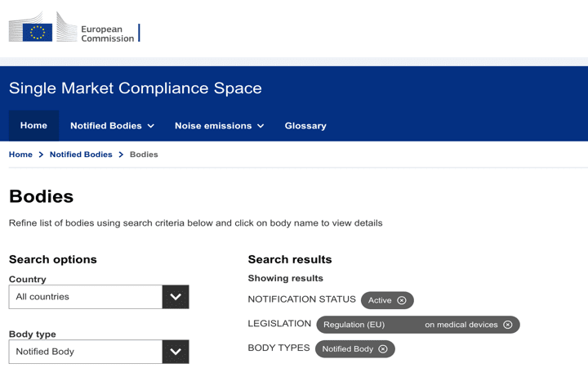The height and width of the screenshot is (368, 588).
Task: Click the Showing results text
Action: tap(285, 278)
